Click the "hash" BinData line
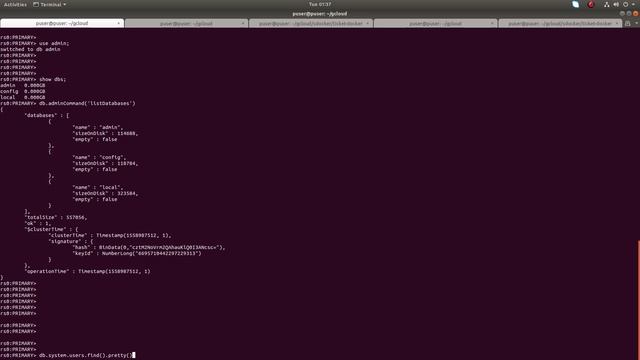The width and height of the screenshot is (640, 360). (149, 247)
